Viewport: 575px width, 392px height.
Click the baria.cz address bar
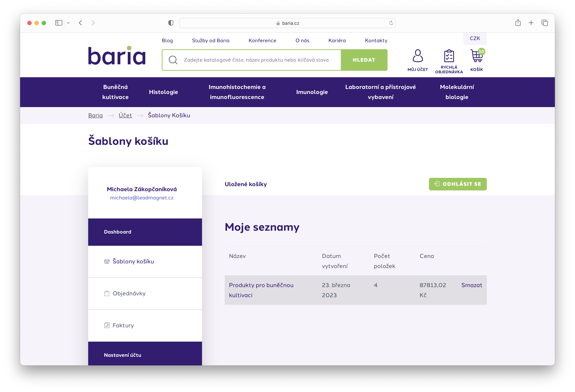(x=287, y=23)
